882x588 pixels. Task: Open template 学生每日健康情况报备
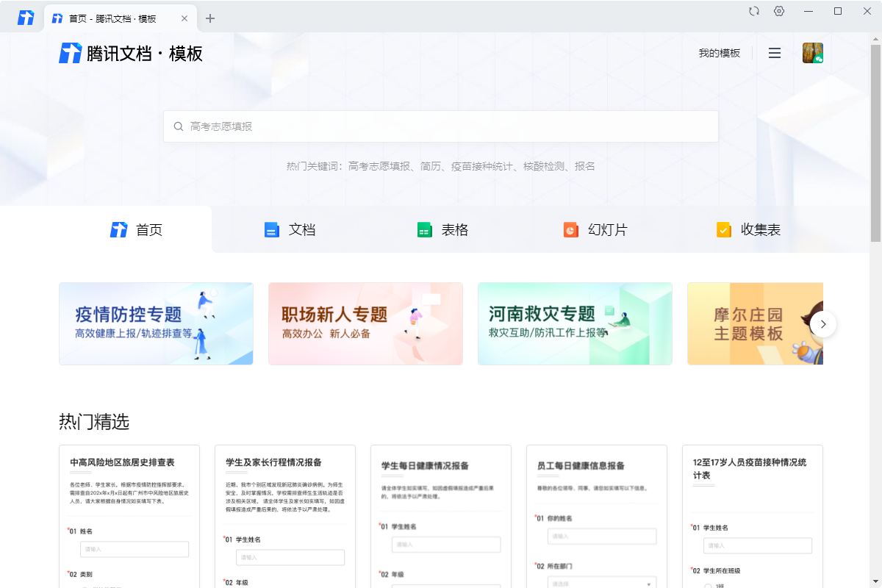click(441, 516)
